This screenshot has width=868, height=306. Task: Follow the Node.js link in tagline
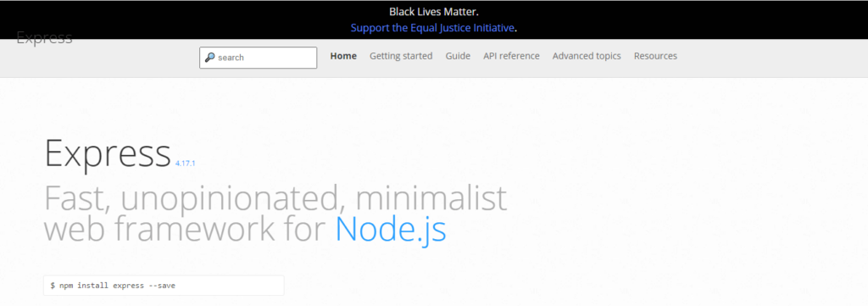point(391,229)
